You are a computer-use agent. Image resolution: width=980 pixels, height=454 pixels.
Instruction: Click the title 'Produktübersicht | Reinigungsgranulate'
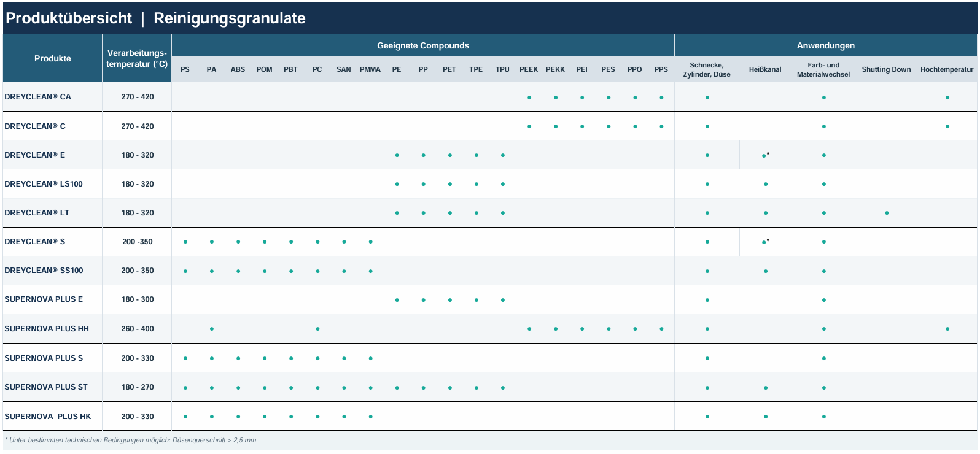[155, 18]
